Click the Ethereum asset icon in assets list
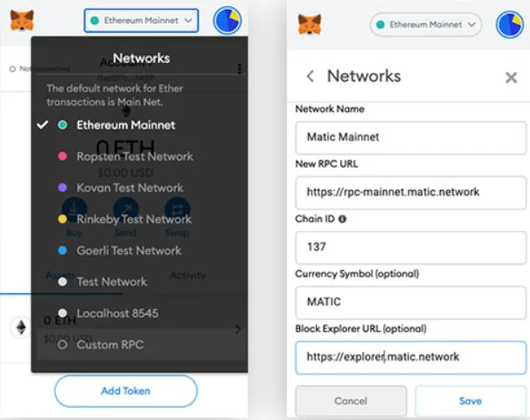Screen dimensions: 530x420 tap(21, 328)
